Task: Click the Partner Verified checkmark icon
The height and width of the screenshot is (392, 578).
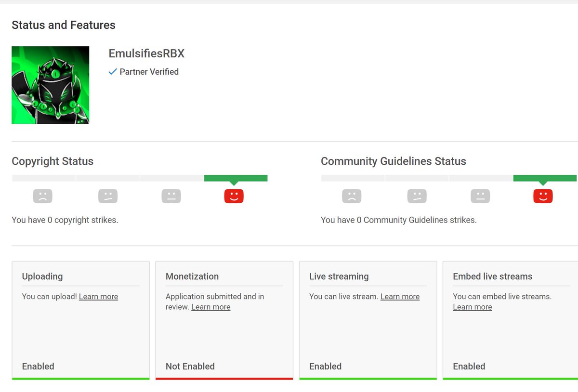Action: click(113, 72)
